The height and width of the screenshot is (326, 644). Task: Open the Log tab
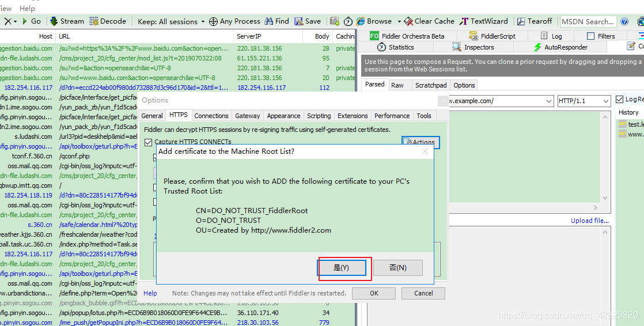pos(551,36)
